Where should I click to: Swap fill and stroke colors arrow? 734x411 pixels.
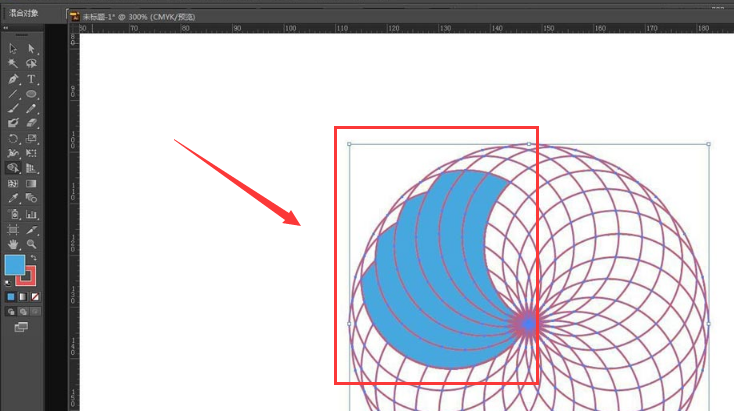coord(33,258)
